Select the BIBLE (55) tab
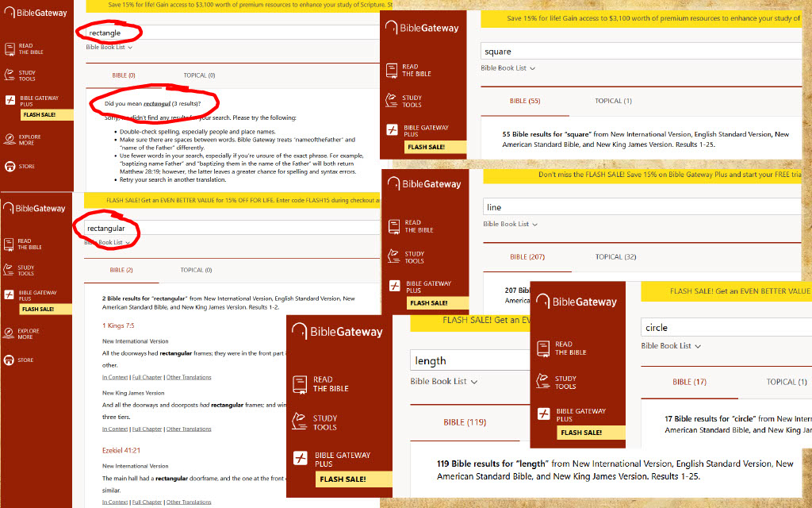This screenshot has height=508, width=812. point(524,101)
